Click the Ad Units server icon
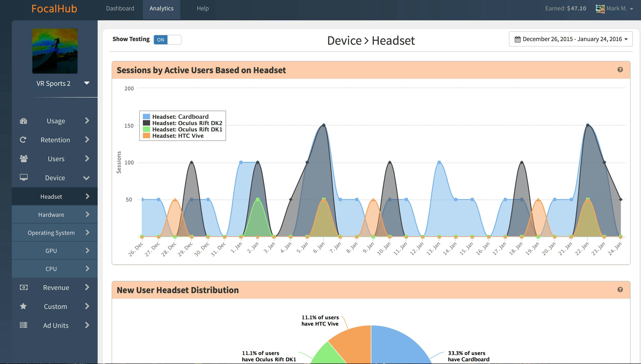This screenshot has height=364, width=641. [x=24, y=325]
